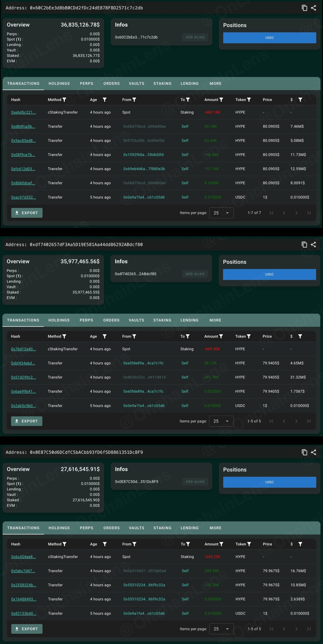Image resolution: width=323 pixels, height=644 pixels.
Task: Copy address 0xdf7402657dF3Aa5D19E581Aa44dd86292ABdcf80 icon
Action: coord(304,245)
